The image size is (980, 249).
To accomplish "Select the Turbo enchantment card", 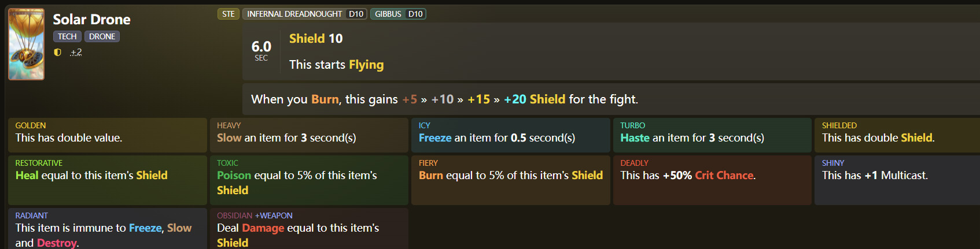I will tap(712, 135).
